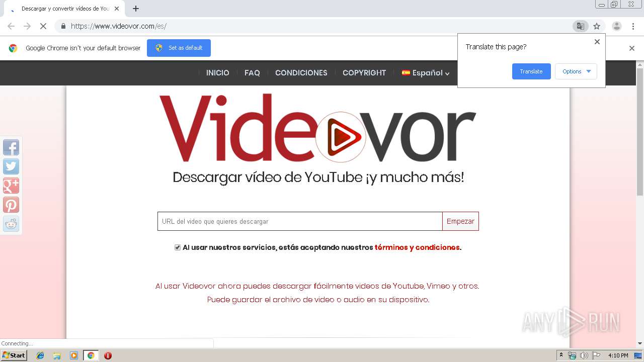Open the CONDICIONES menu item
The width and height of the screenshot is (644, 362).
point(301,73)
